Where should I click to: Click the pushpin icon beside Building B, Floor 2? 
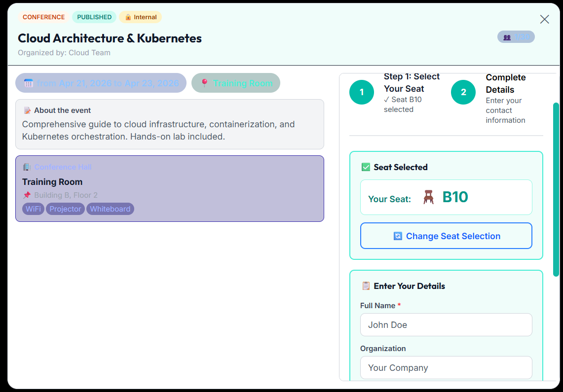click(x=27, y=195)
